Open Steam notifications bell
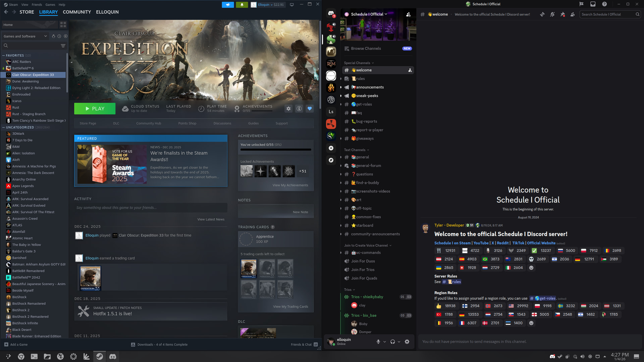644x362 pixels. (242, 5)
